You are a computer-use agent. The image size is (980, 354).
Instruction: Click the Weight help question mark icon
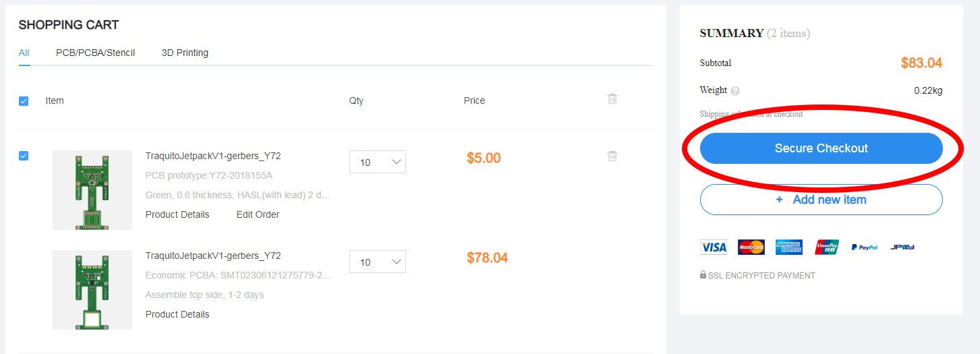tap(735, 91)
